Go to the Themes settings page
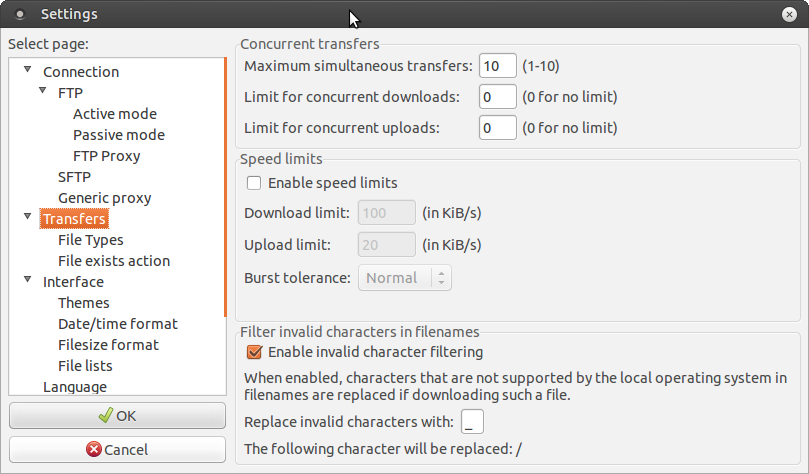This screenshot has width=809, height=474. pos(84,303)
